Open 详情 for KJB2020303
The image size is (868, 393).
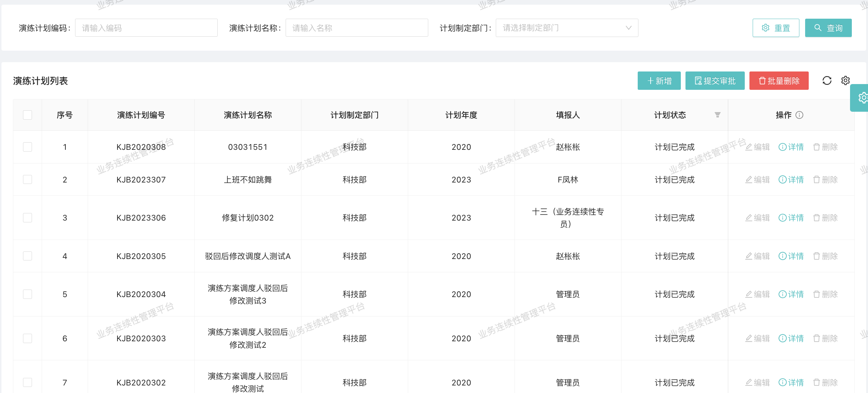pos(791,338)
